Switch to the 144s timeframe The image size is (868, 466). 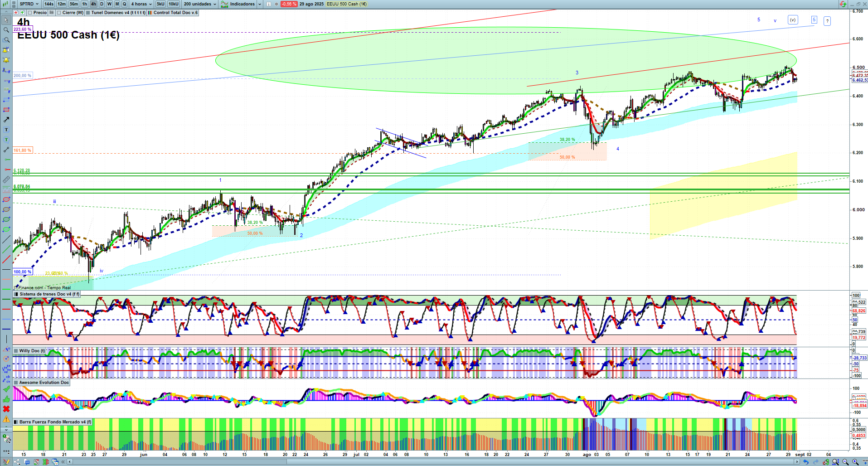pos(49,4)
